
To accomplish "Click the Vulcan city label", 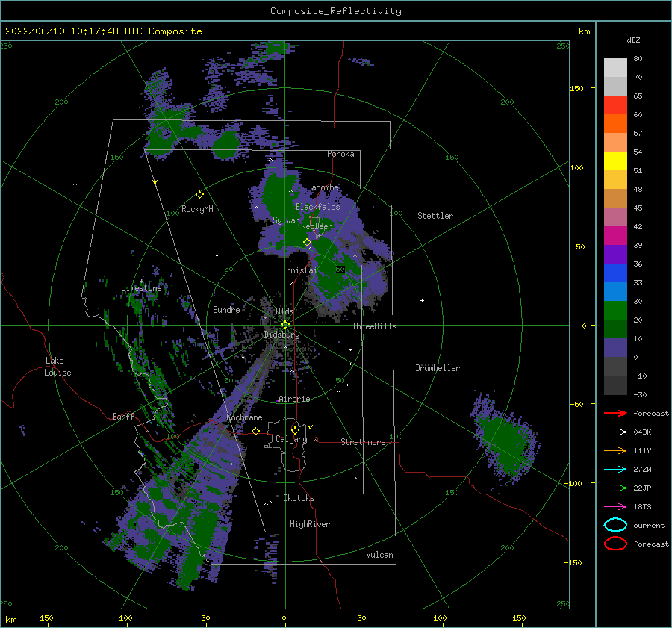I will (x=380, y=555).
